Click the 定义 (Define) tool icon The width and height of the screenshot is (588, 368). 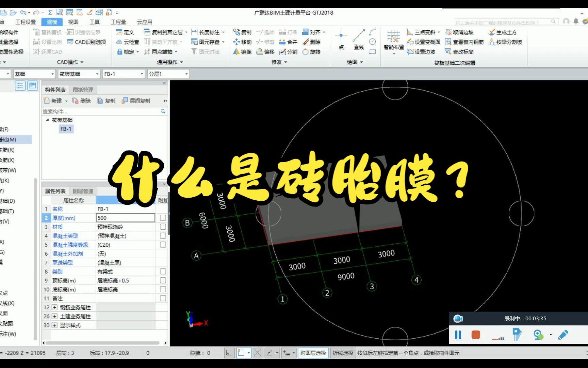pos(119,32)
